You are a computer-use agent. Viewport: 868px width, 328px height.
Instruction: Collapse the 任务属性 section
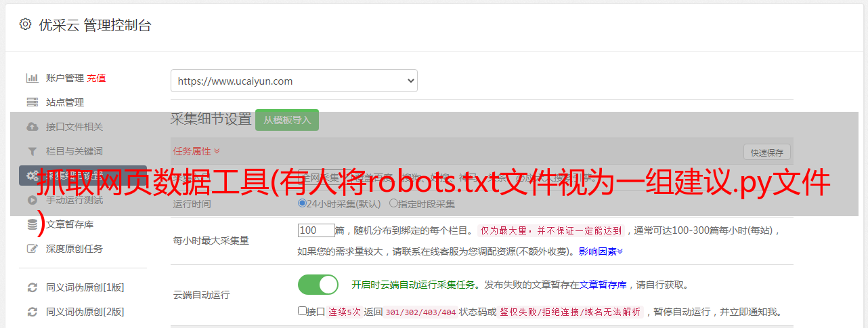click(196, 151)
